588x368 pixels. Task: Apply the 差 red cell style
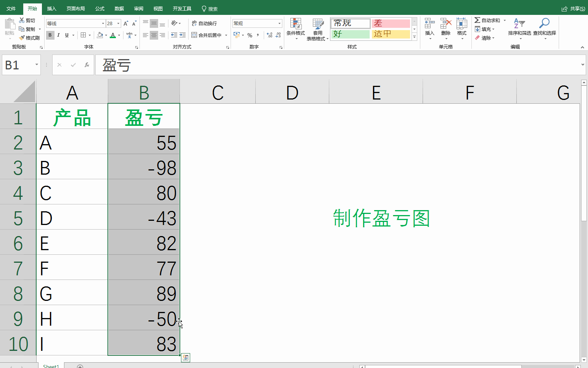click(x=391, y=23)
